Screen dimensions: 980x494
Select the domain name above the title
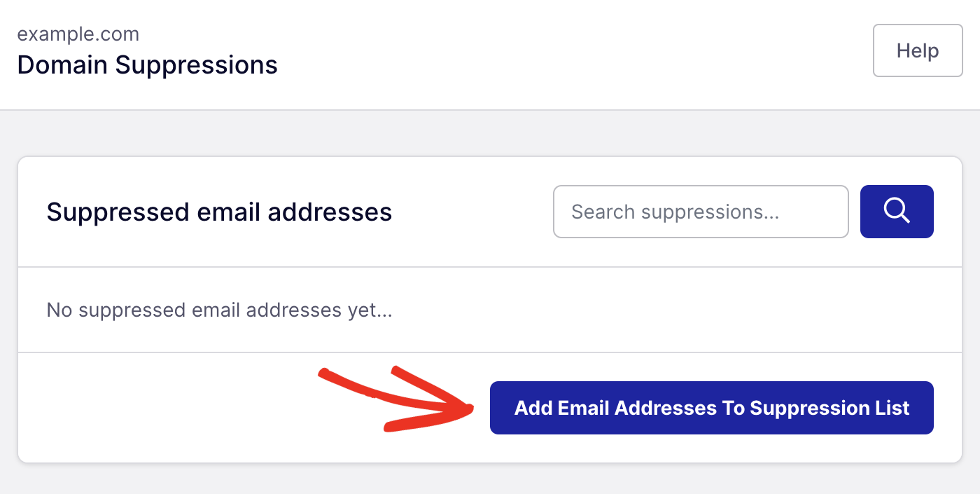(78, 33)
